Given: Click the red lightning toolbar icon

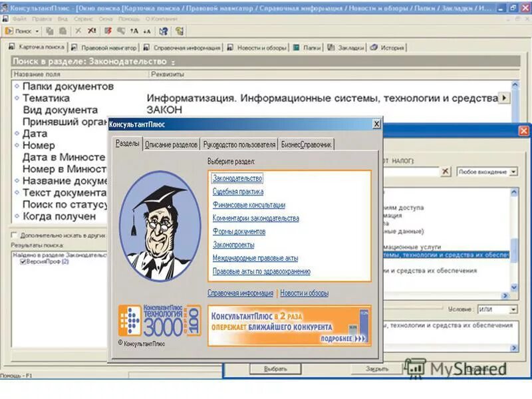Looking at the screenshot, I should tap(108, 31).
